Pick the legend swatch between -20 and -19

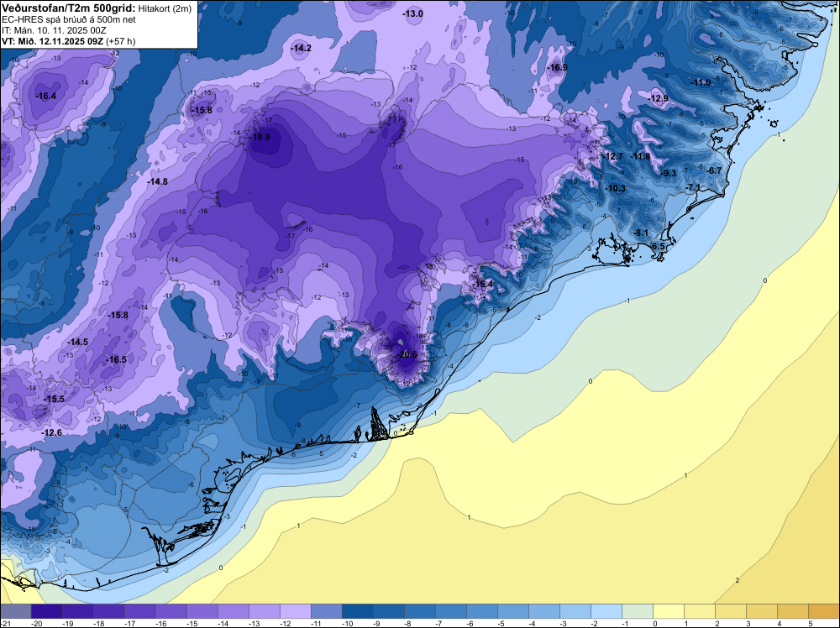pyautogui.click(x=46, y=611)
